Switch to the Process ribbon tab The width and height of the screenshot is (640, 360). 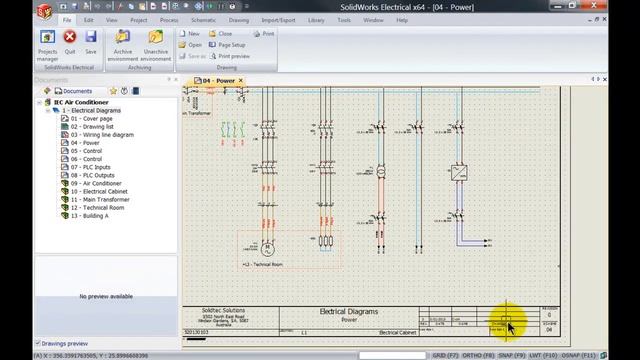click(x=169, y=20)
